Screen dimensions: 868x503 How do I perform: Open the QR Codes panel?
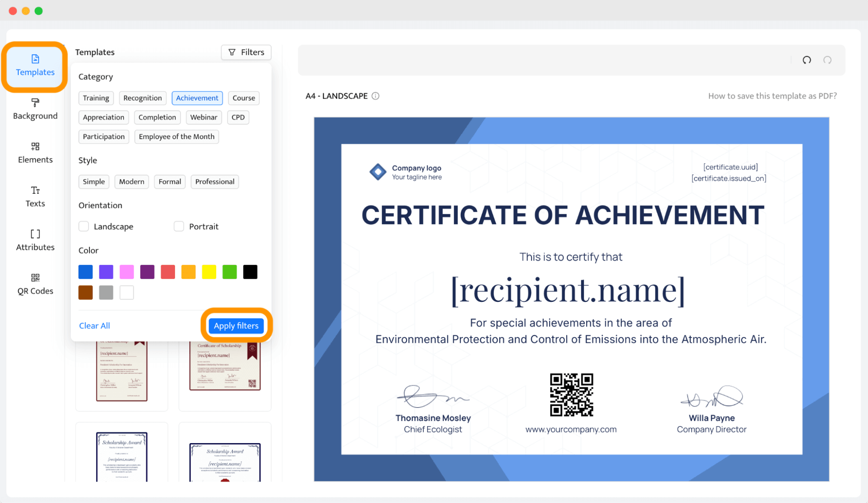pyautogui.click(x=35, y=284)
